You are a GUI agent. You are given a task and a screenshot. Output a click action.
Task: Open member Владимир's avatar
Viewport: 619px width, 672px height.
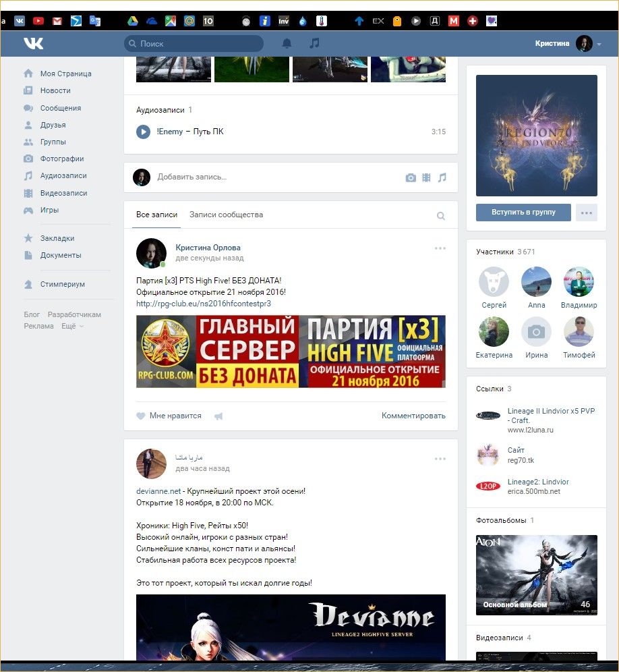[579, 281]
